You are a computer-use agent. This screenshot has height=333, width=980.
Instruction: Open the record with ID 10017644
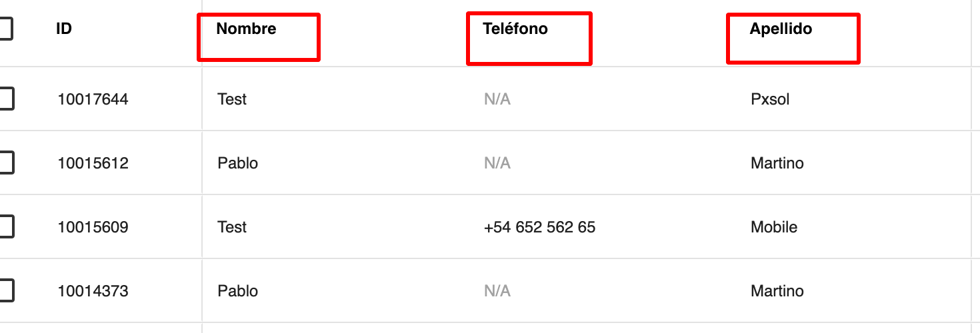pos(93,99)
